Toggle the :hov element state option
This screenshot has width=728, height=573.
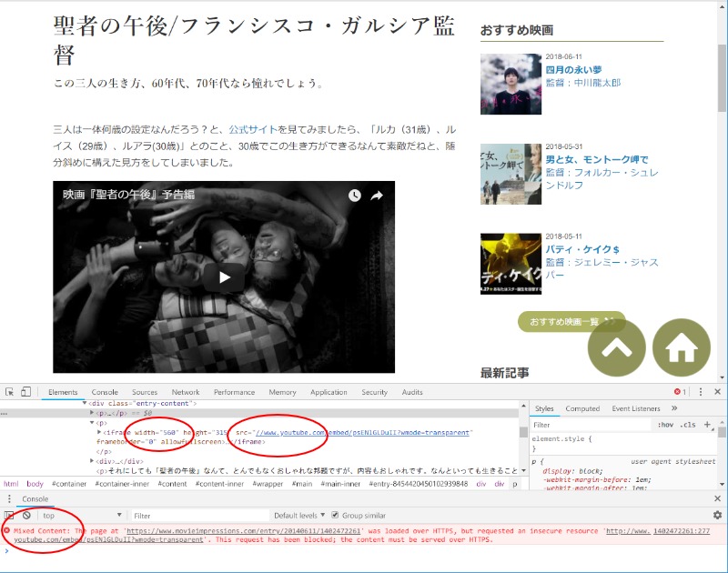coord(665,425)
